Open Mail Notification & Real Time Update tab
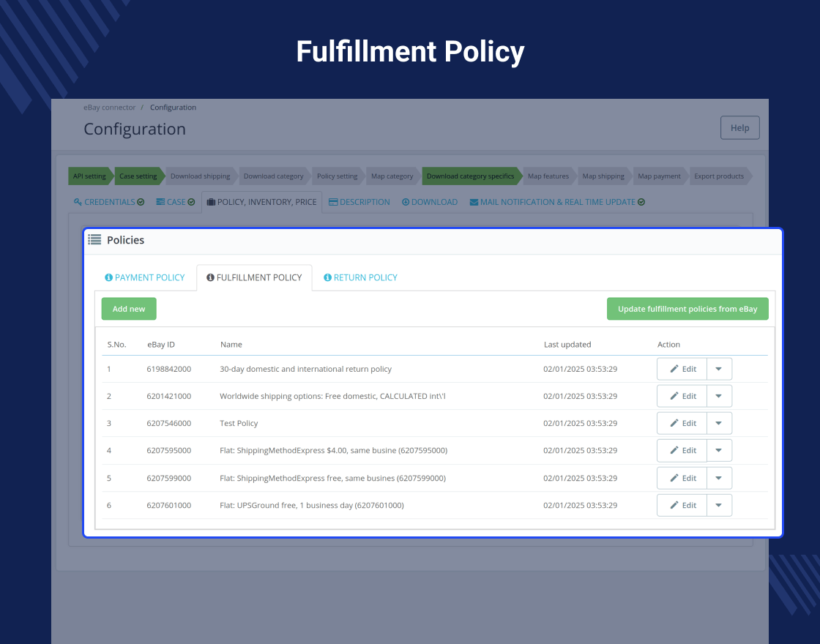The image size is (820, 644). (x=557, y=202)
